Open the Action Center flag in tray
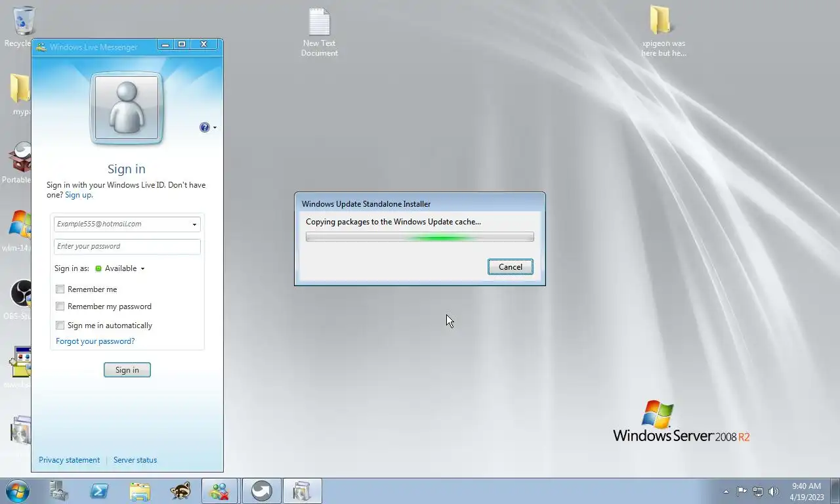840x504 pixels. point(742,491)
